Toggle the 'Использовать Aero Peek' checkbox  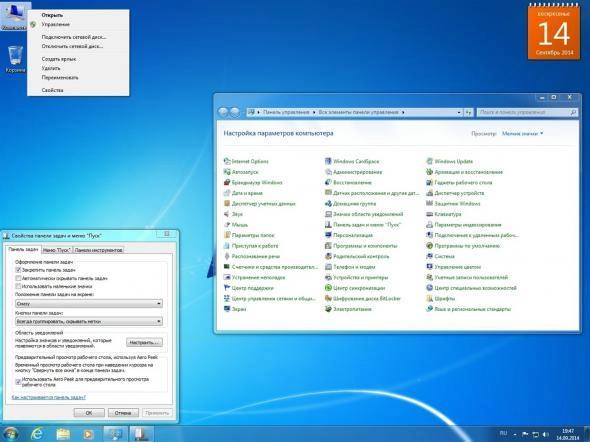(x=18, y=382)
